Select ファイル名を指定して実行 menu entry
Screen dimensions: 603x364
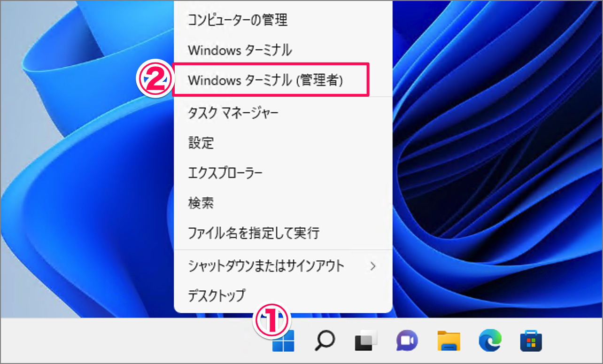253,233
